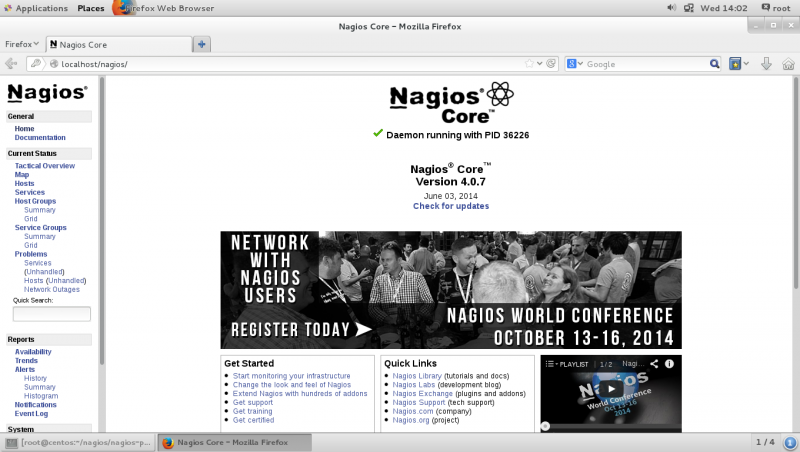Bookmark this page with the star icon
This screenshot has width=800, height=452.
[530, 64]
